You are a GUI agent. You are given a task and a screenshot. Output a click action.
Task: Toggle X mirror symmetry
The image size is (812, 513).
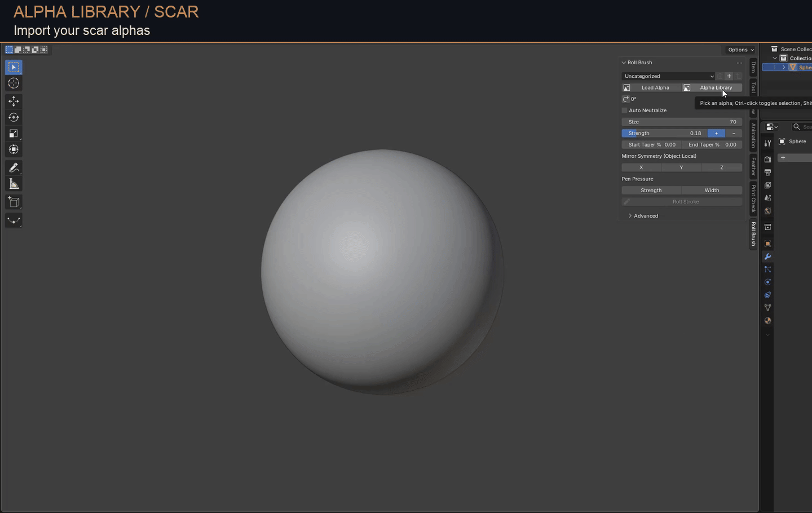(641, 167)
